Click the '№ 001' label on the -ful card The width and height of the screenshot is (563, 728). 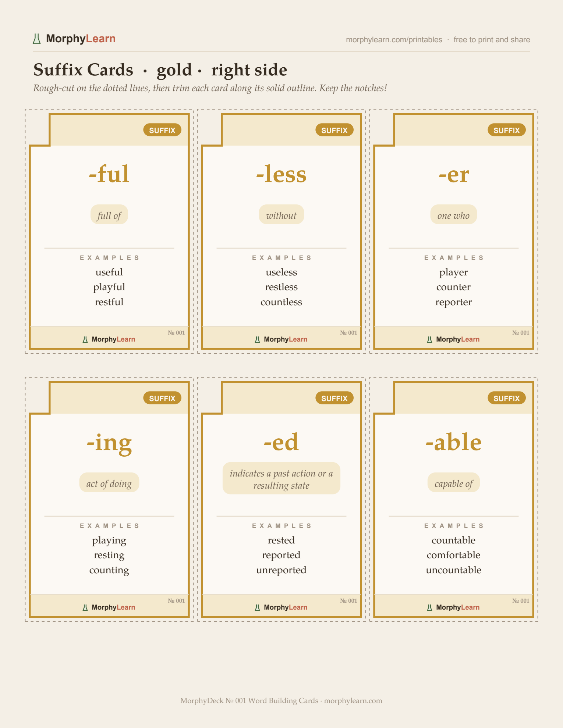point(176,333)
